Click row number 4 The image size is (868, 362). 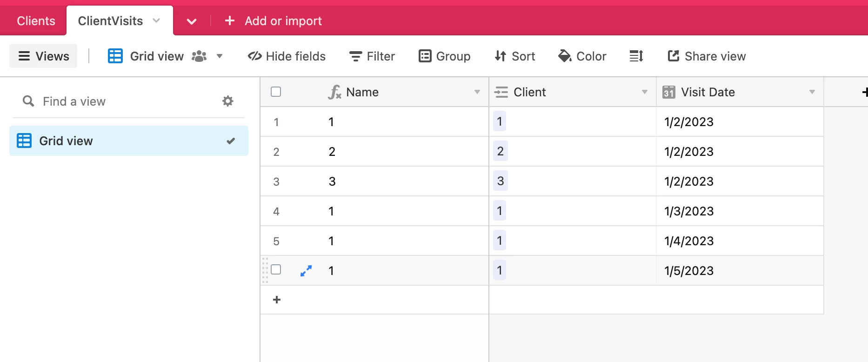click(x=276, y=212)
